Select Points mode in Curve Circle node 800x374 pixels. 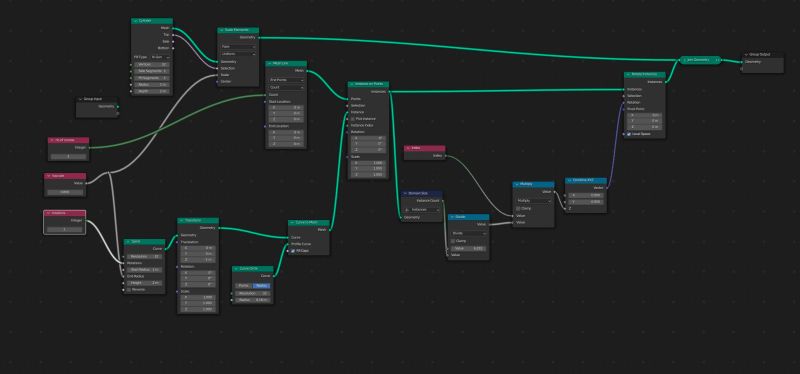(x=244, y=286)
